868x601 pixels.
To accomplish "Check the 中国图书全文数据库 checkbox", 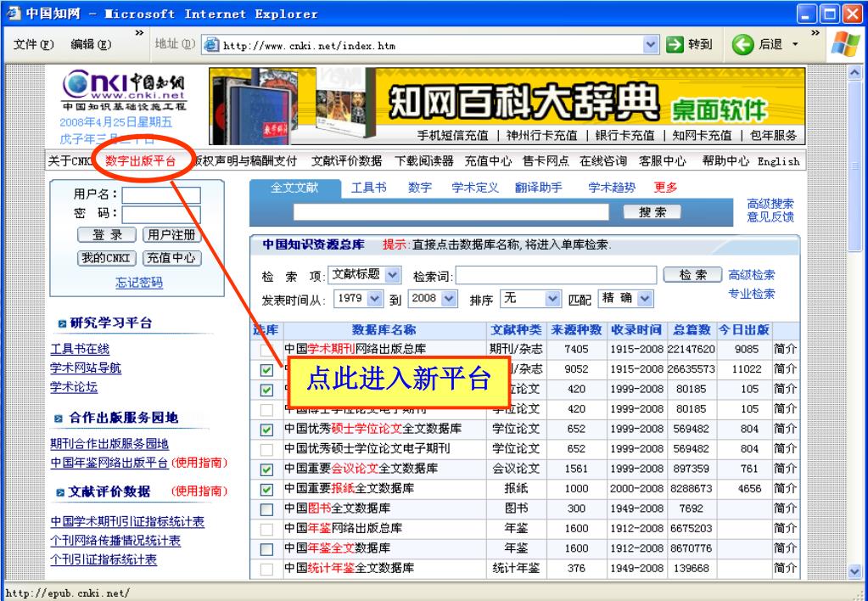I will 266,509.
